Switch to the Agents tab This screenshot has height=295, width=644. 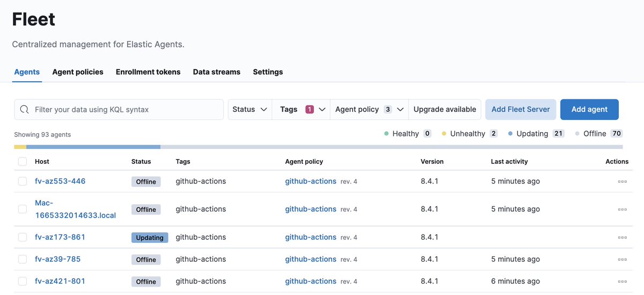coord(27,72)
